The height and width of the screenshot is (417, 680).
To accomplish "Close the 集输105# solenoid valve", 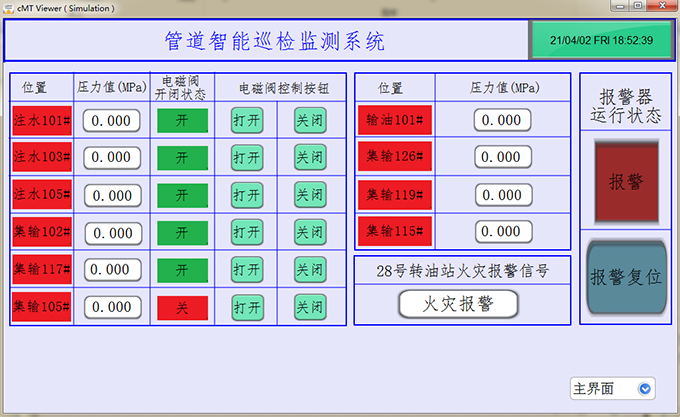I will tap(310, 307).
